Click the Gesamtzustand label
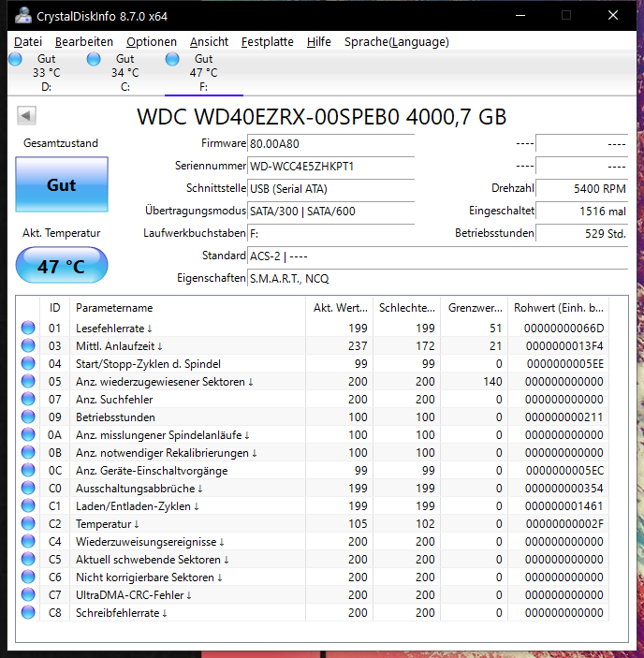Image resolution: width=644 pixels, height=658 pixels. [61, 143]
